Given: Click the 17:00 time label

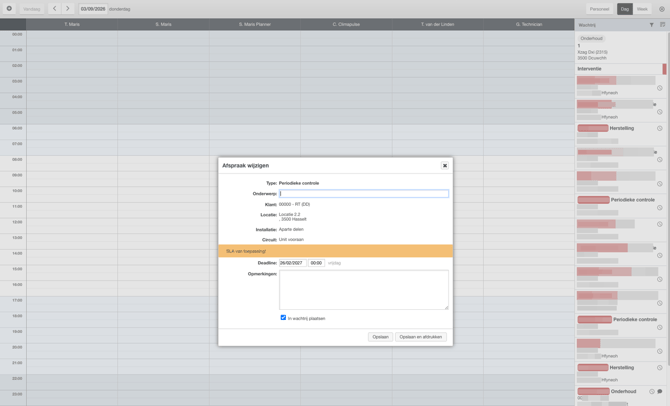Looking at the screenshot, I should [x=17, y=300].
